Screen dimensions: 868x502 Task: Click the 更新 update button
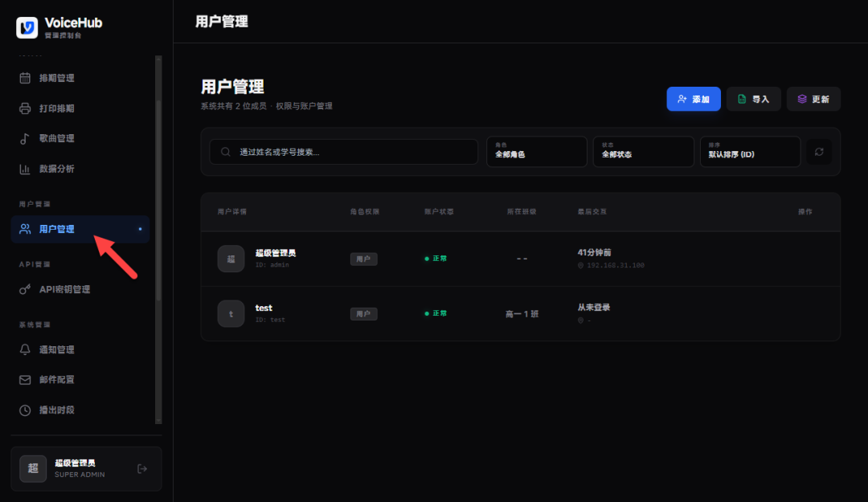click(x=813, y=99)
